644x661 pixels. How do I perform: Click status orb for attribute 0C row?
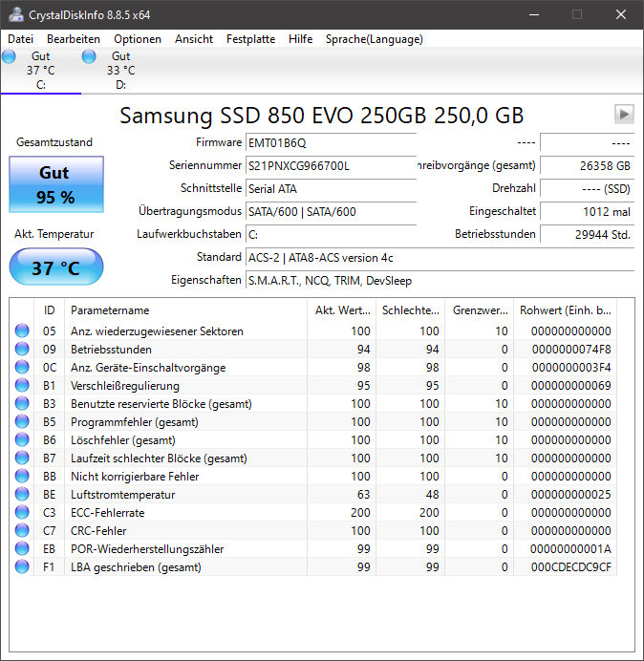coord(22,367)
